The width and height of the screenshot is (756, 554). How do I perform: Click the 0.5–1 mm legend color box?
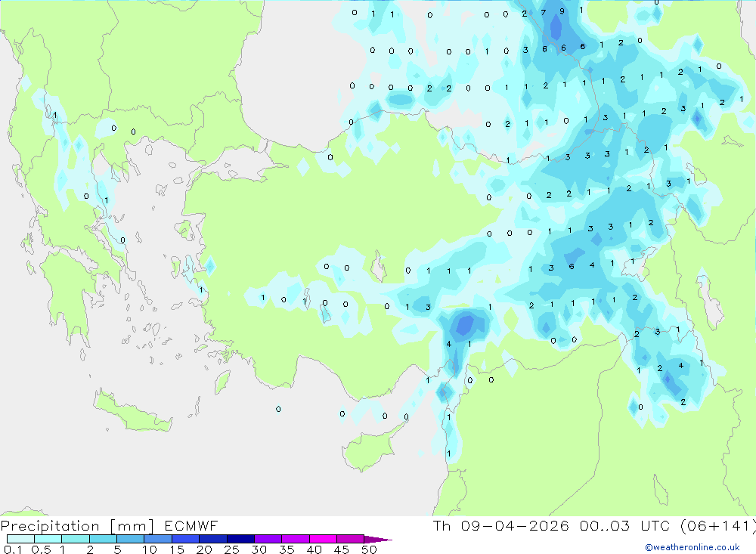[x=48, y=539]
